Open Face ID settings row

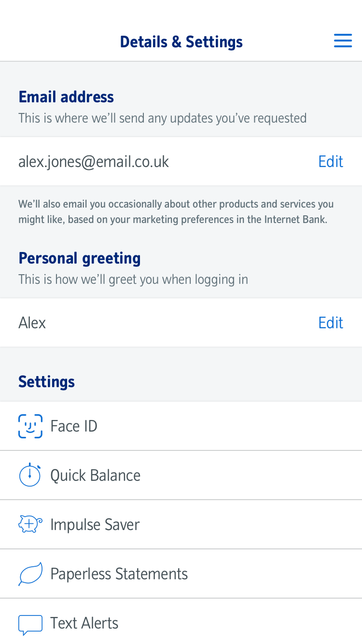tap(193, 426)
